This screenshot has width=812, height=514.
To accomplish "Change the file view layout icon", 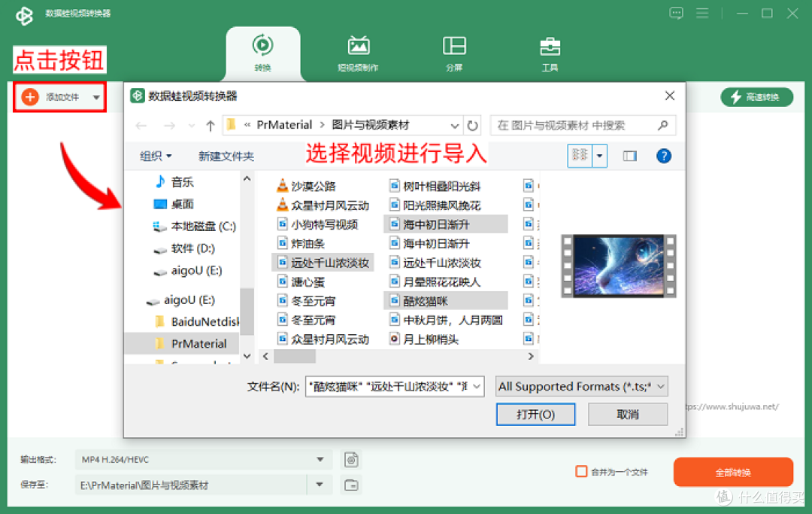I will [x=580, y=156].
